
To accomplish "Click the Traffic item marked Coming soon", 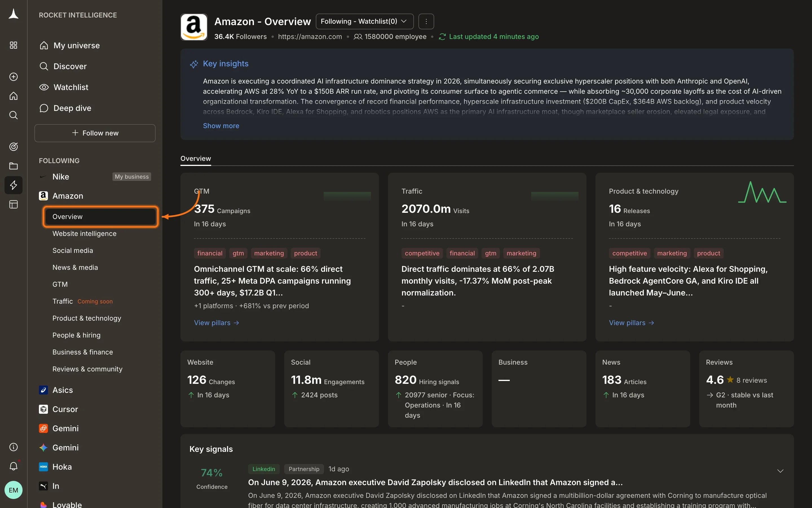I will tap(83, 301).
